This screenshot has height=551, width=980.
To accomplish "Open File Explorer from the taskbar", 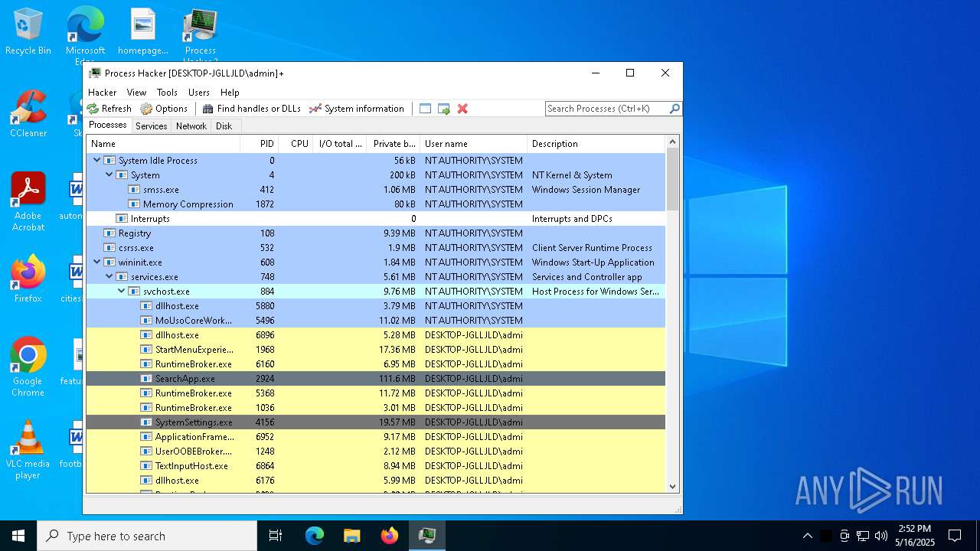I will [352, 536].
